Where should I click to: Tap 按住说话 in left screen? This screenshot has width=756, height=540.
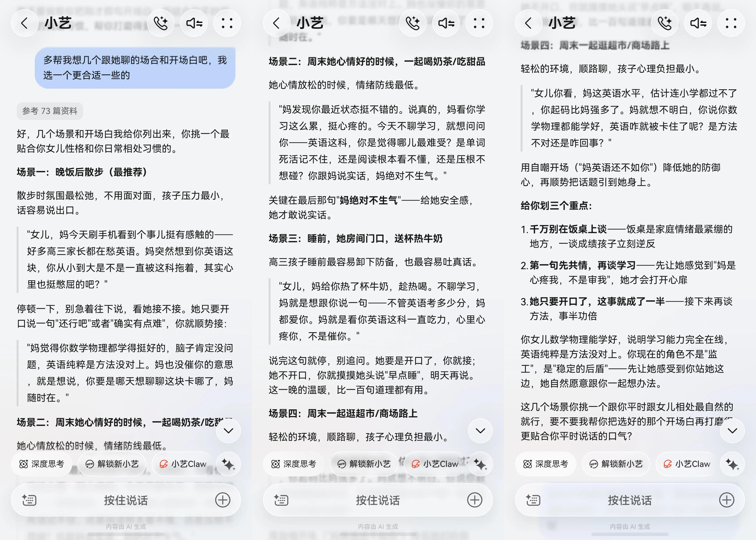point(126,500)
